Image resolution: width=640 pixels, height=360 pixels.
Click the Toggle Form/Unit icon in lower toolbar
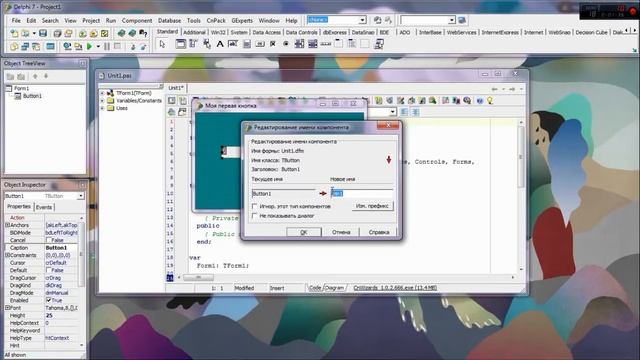pos(36,47)
